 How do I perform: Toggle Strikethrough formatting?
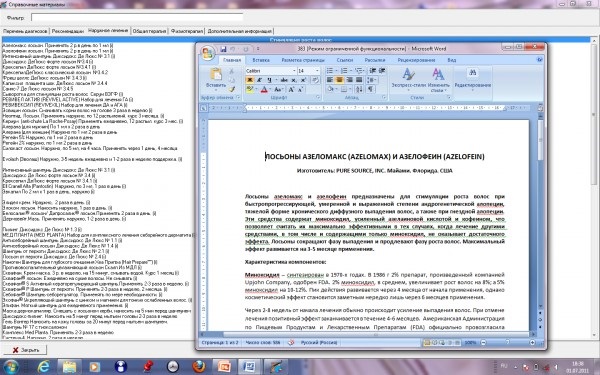coord(284,80)
